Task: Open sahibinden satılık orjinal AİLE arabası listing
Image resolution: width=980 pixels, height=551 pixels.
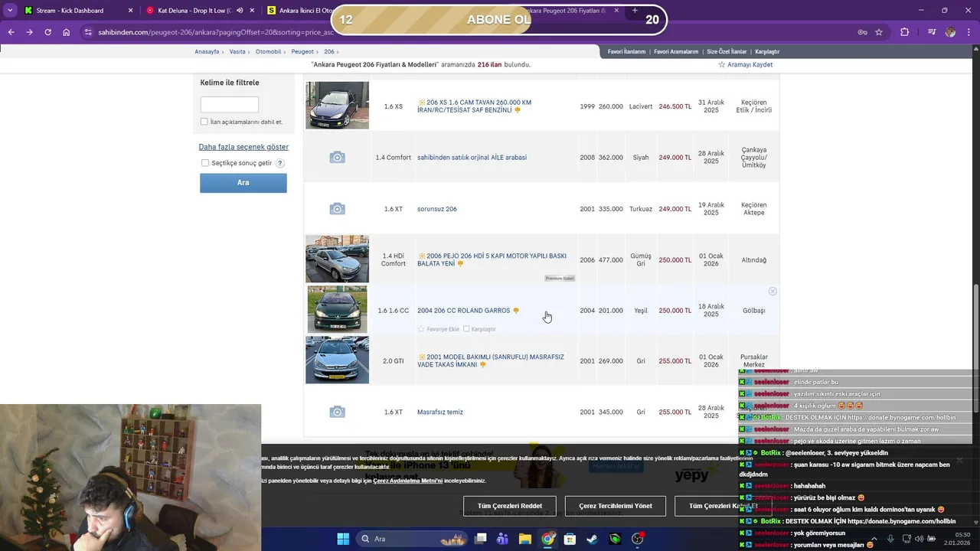Action: click(472, 158)
